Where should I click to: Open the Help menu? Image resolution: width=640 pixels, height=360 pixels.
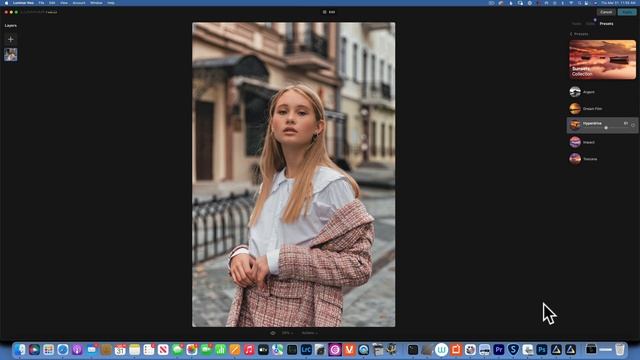111,3
